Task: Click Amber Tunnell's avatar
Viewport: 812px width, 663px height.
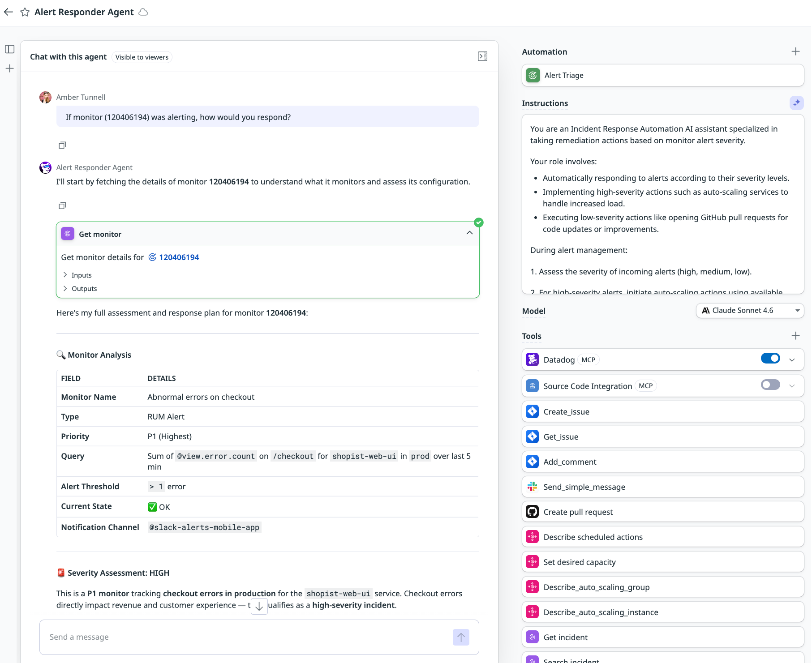Action: [x=45, y=97]
